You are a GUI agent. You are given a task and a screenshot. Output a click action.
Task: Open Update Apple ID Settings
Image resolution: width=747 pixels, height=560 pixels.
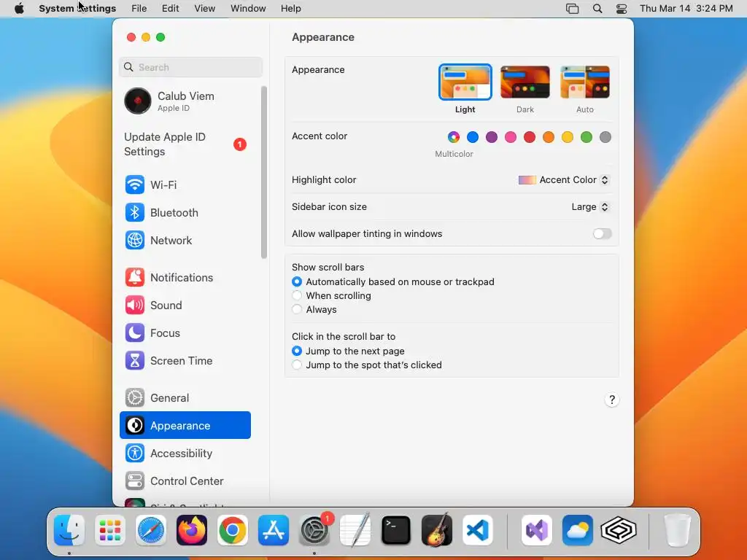pyautogui.click(x=185, y=144)
